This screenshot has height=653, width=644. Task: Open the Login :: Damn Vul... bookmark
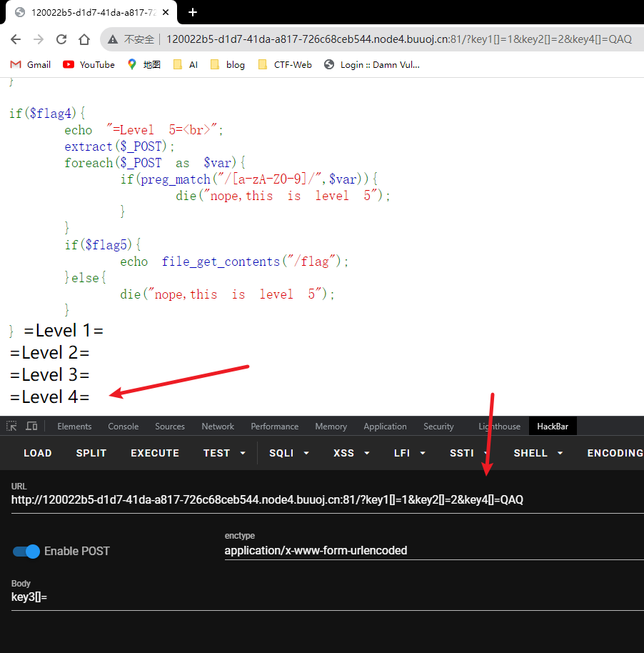click(372, 64)
